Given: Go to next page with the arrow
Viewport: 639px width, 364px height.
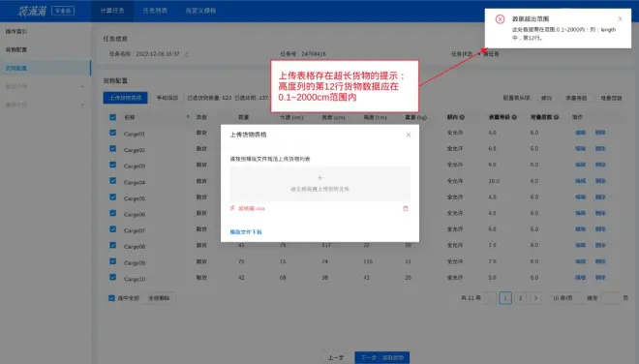Looking at the screenshot, I should coord(536,298).
